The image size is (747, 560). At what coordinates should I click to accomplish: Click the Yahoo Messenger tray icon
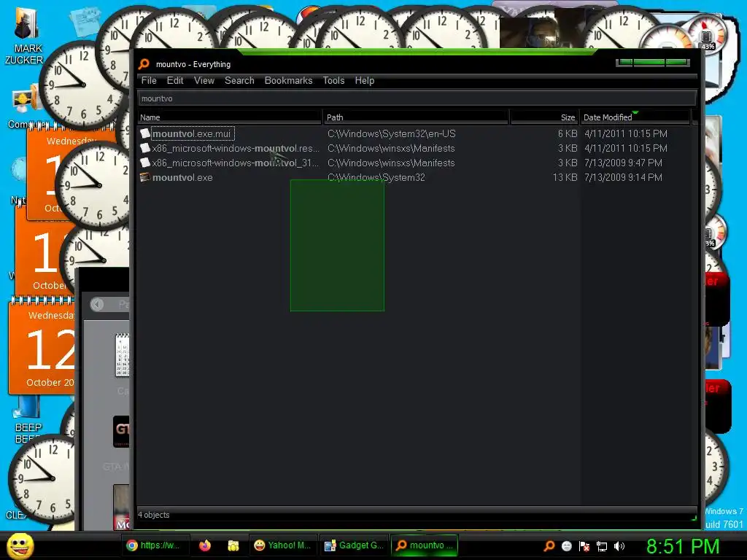tap(566, 545)
